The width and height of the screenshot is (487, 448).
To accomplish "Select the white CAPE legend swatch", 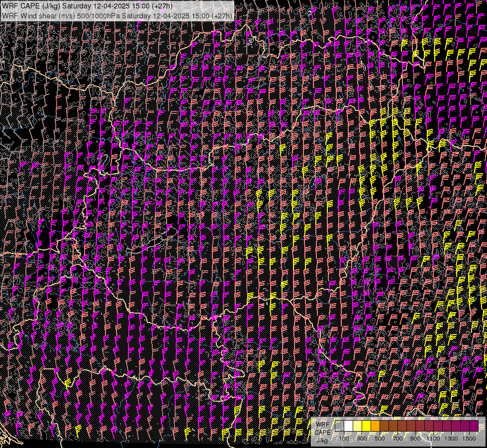I will coord(349,426).
